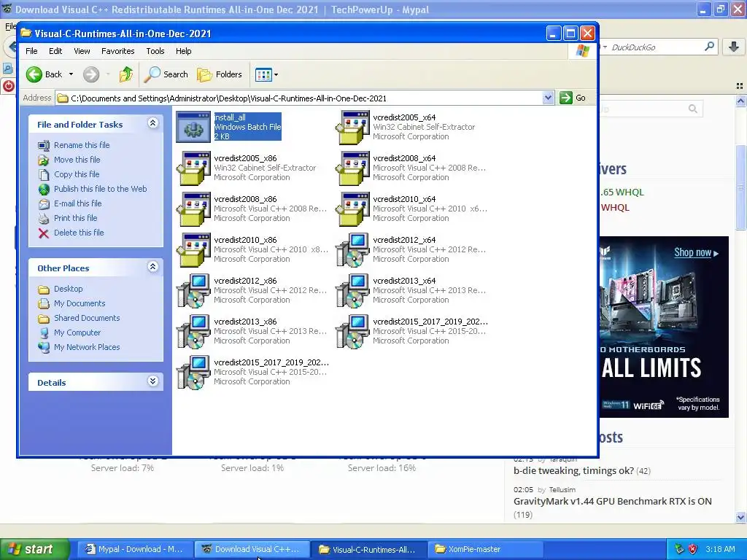747x560 pixels.
Task: Click Move this file
Action: tap(77, 160)
